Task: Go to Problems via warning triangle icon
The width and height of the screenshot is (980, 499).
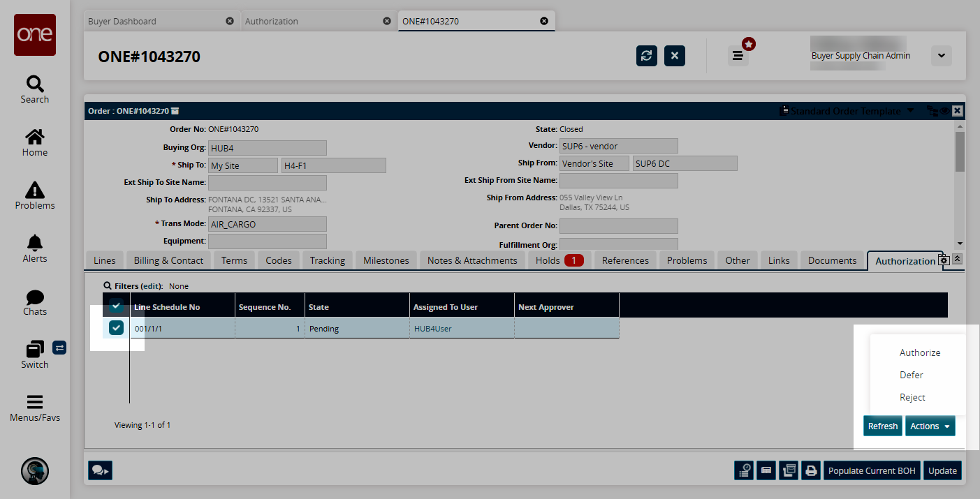Action: click(34, 195)
